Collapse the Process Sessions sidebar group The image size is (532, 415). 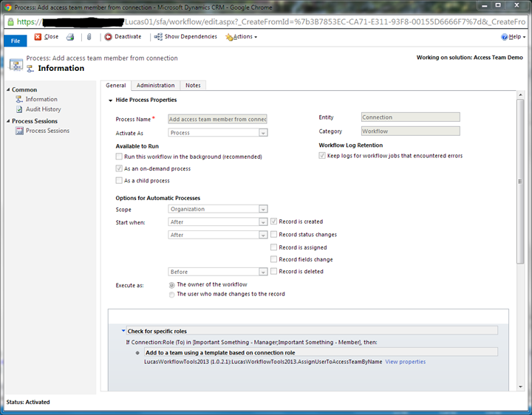pyautogui.click(x=8, y=120)
